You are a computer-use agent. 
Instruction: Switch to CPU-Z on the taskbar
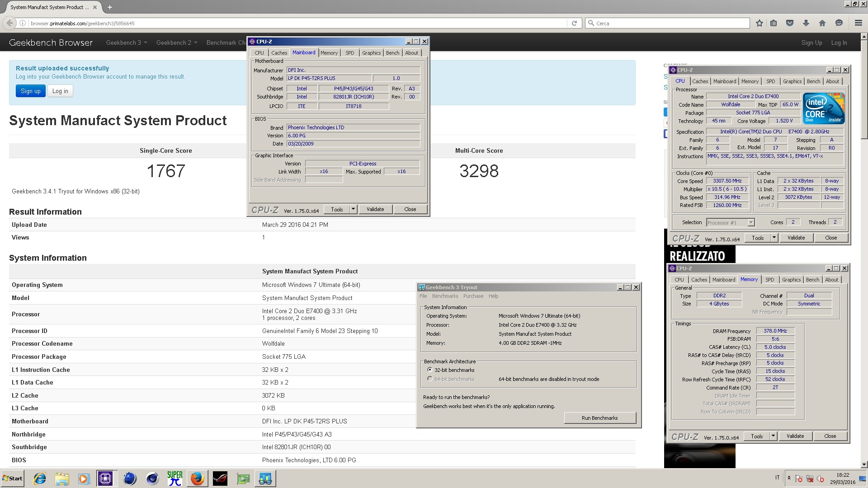(105, 479)
